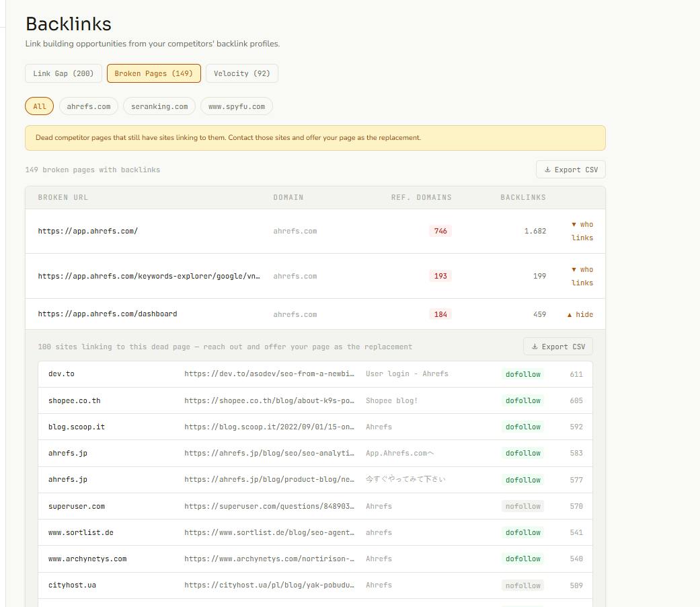Viewport: 700px width, 607px height.
Task: Click the dofollow tag on shopee.co.th row
Action: tap(522, 400)
